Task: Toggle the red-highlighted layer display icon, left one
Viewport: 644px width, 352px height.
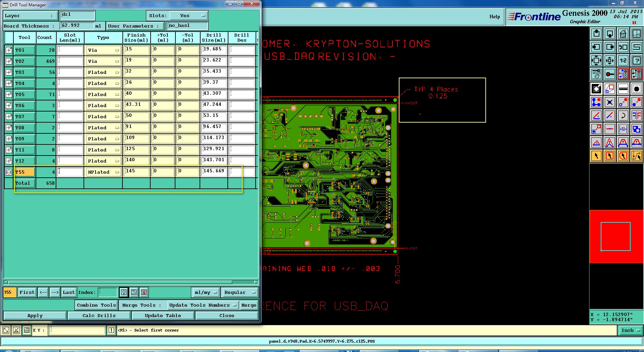Action: coord(623,74)
